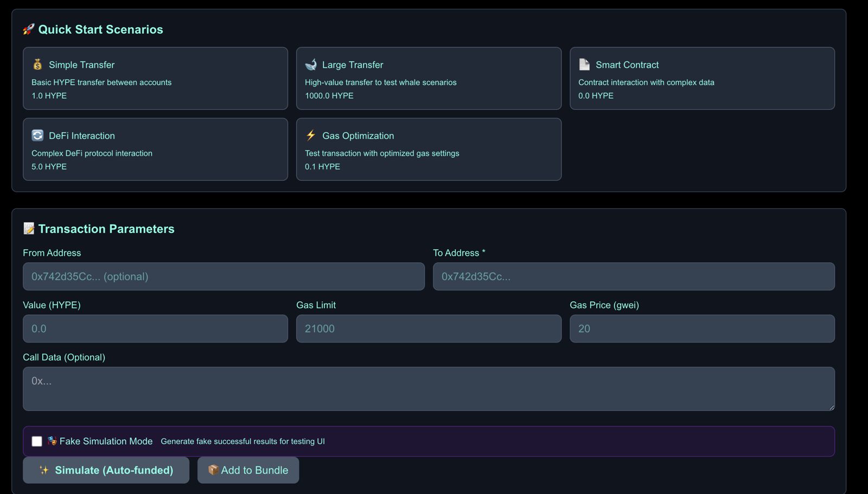The width and height of the screenshot is (868, 494).
Task: Choose the Large Transfer whale scenario
Action: click(429, 78)
